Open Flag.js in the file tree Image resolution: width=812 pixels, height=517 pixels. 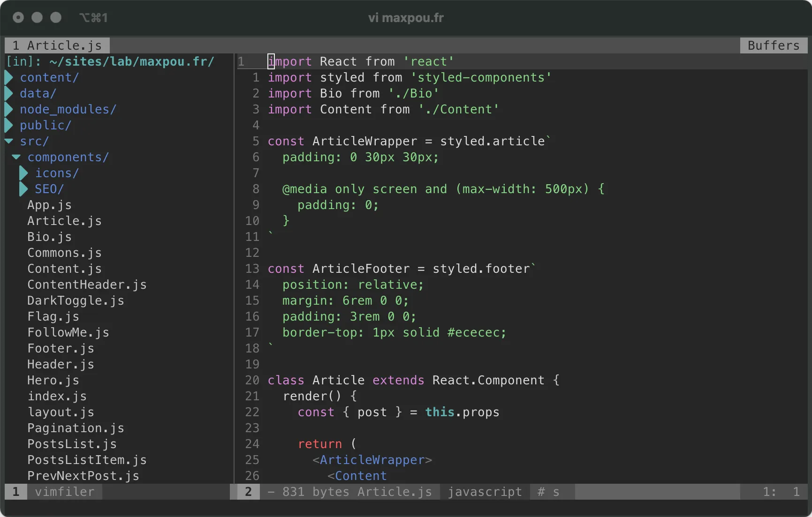(x=53, y=316)
